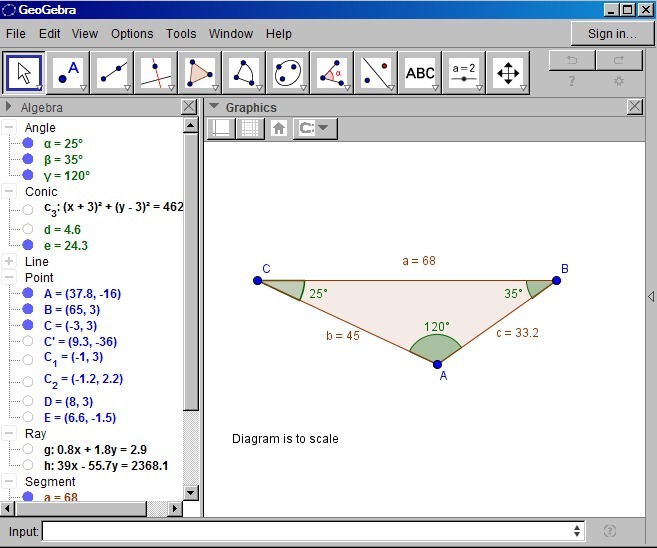Click point B in the triangle
Image resolution: width=657 pixels, height=548 pixels.
[x=556, y=280]
